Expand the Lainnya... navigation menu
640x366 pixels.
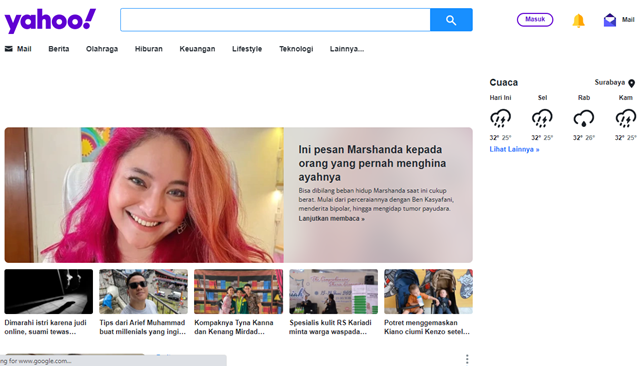click(x=347, y=49)
